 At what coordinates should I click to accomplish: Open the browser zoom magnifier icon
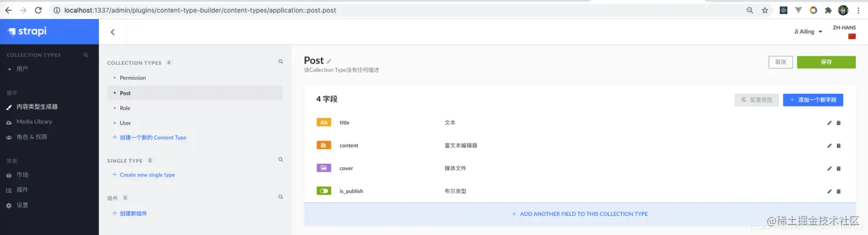coord(750,10)
